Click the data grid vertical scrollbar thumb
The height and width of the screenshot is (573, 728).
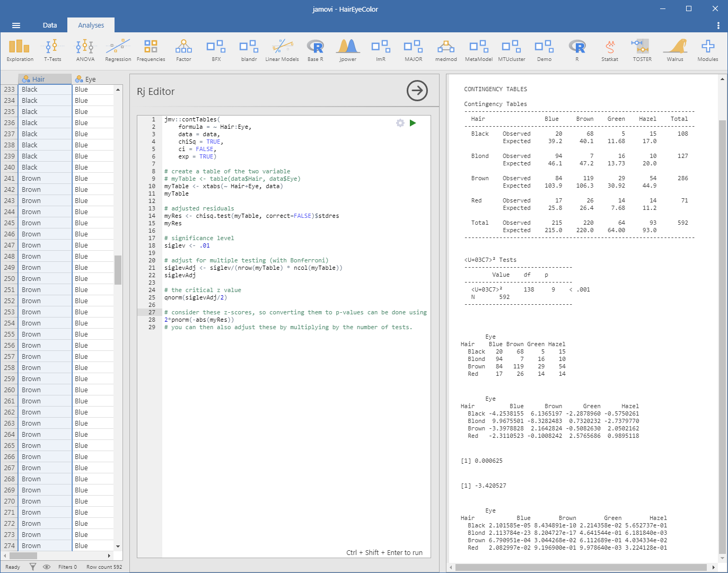(118, 270)
